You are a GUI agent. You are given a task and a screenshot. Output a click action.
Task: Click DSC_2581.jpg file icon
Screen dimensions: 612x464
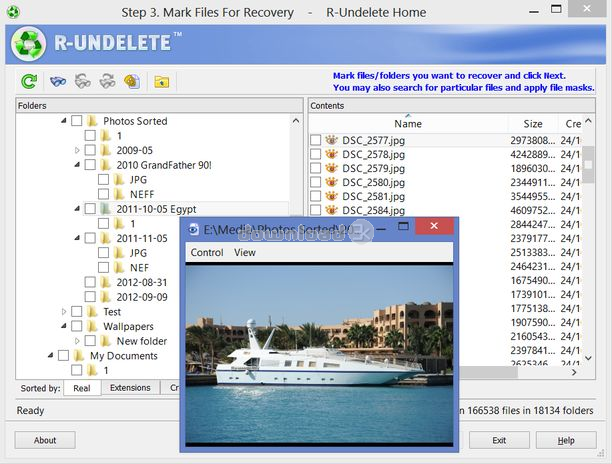coord(331,196)
